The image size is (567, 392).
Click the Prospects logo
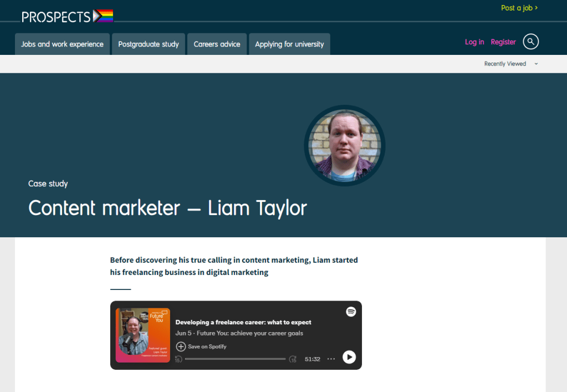(x=56, y=17)
